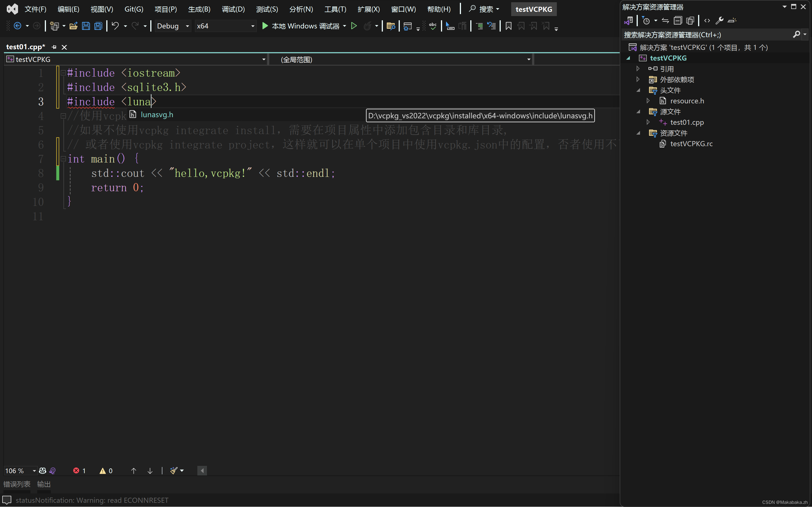This screenshot has width=812, height=507.
Task: Expand the 外部依赖项 tree node
Action: click(638, 79)
